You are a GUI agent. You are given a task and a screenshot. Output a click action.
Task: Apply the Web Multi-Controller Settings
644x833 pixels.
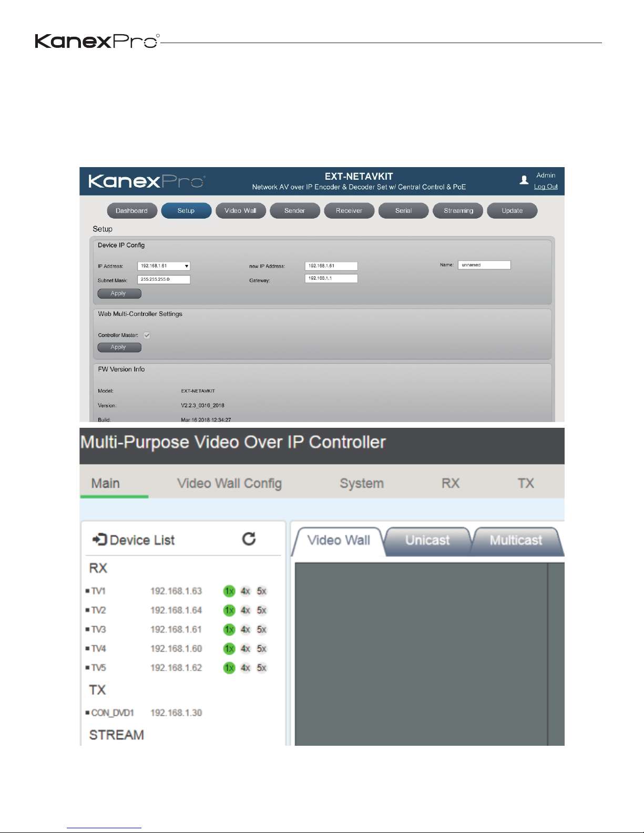pos(119,347)
